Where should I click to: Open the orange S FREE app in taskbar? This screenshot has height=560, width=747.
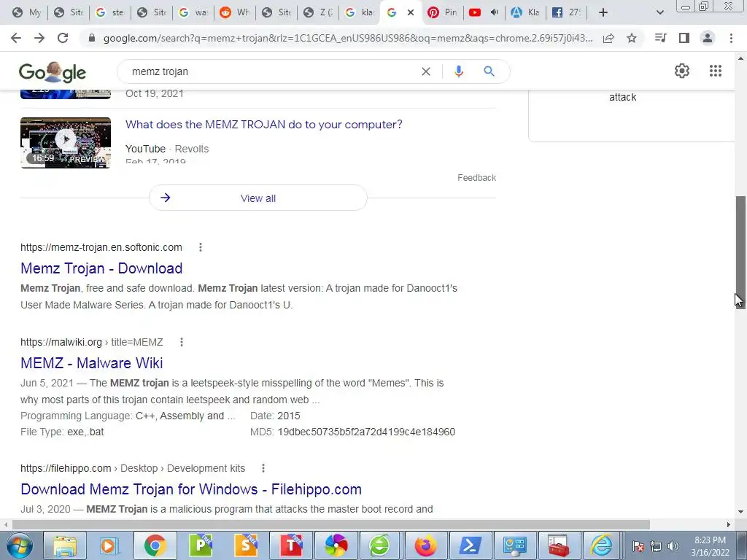point(245,545)
